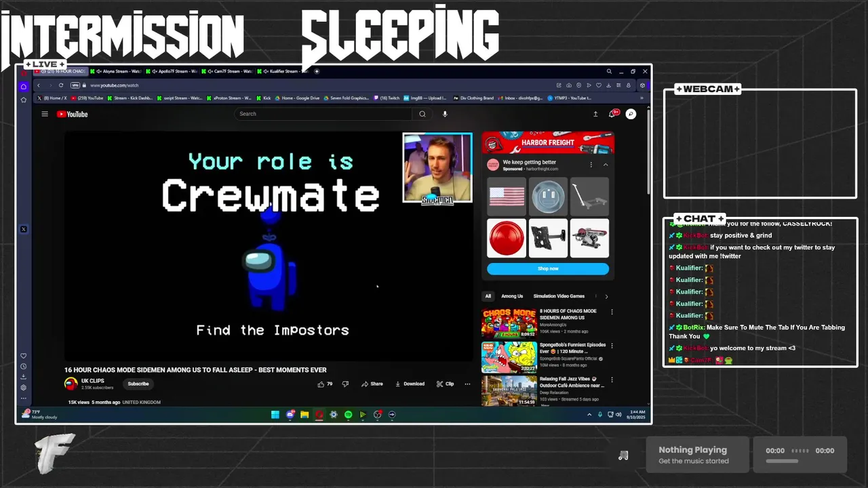Screen dimensions: 868x488
Task: Open the Home - Google Drive bookmark
Action: [x=297, y=98]
